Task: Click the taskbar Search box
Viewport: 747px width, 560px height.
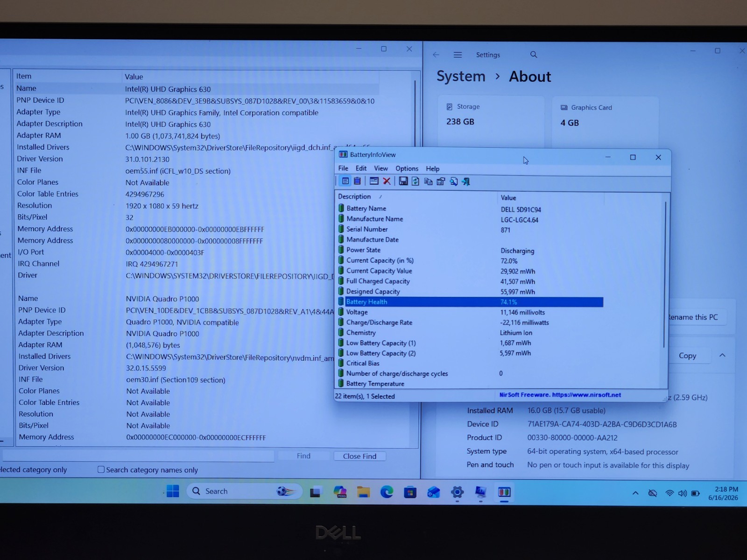Action: tap(244, 491)
